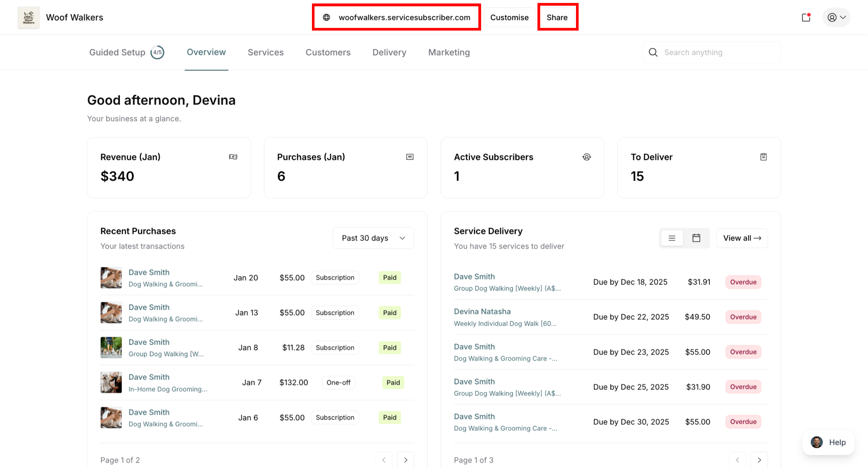The image size is (868, 468).
Task: Expand the Past 30 days dropdown
Action: click(373, 238)
